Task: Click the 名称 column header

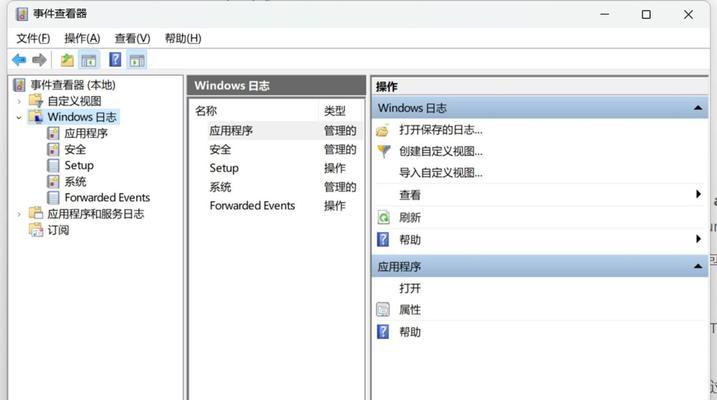Action: (206, 111)
